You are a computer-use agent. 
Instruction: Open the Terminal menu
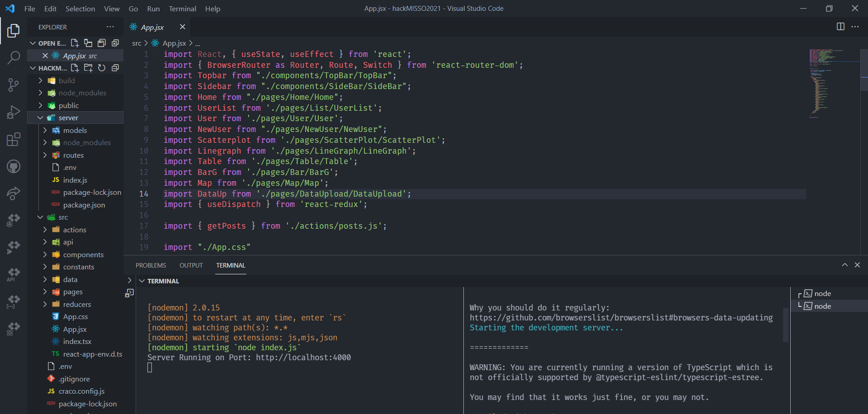[x=183, y=9]
